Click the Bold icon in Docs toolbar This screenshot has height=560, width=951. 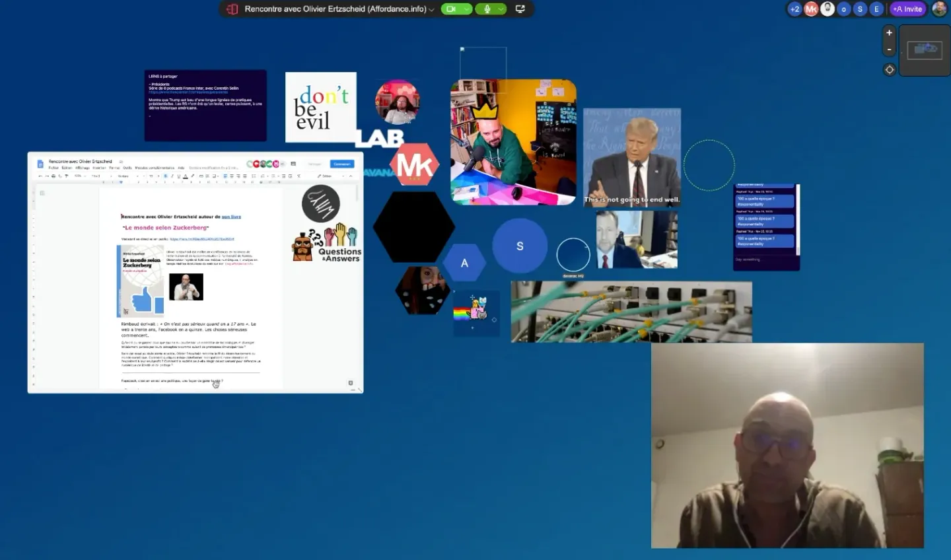[165, 176]
